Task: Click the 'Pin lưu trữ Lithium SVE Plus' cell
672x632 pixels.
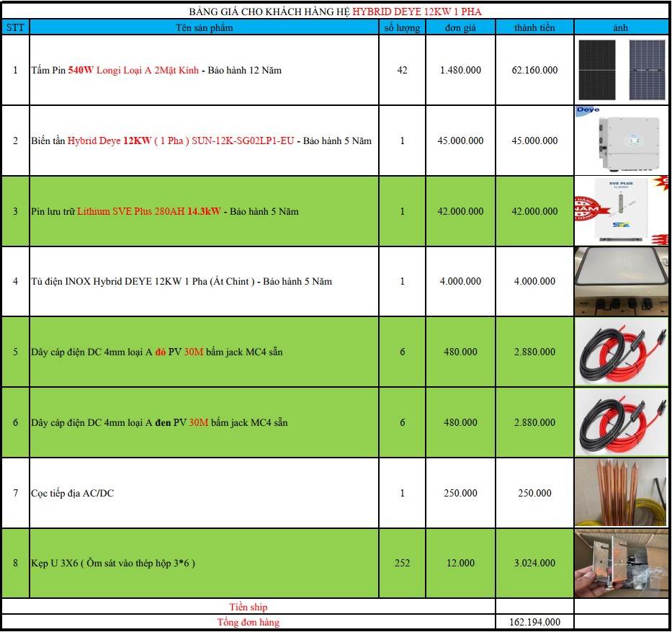Action: 205,211
